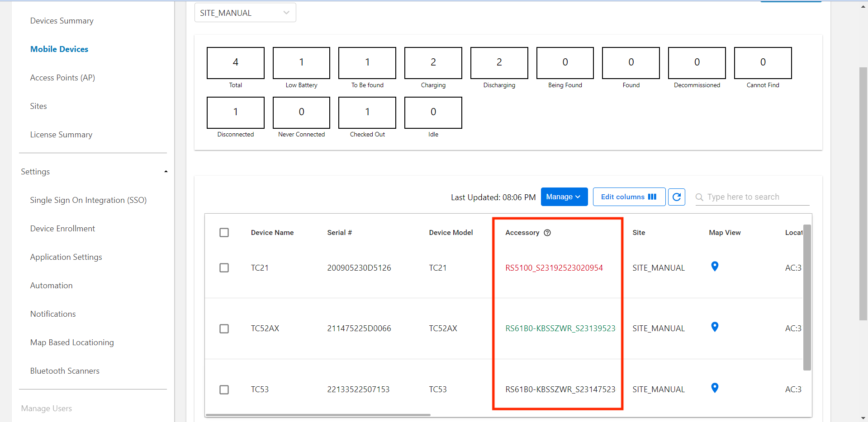Tick the select-all checkbox in table header
Image resolution: width=868 pixels, height=422 pixels.
pos(224,233)
